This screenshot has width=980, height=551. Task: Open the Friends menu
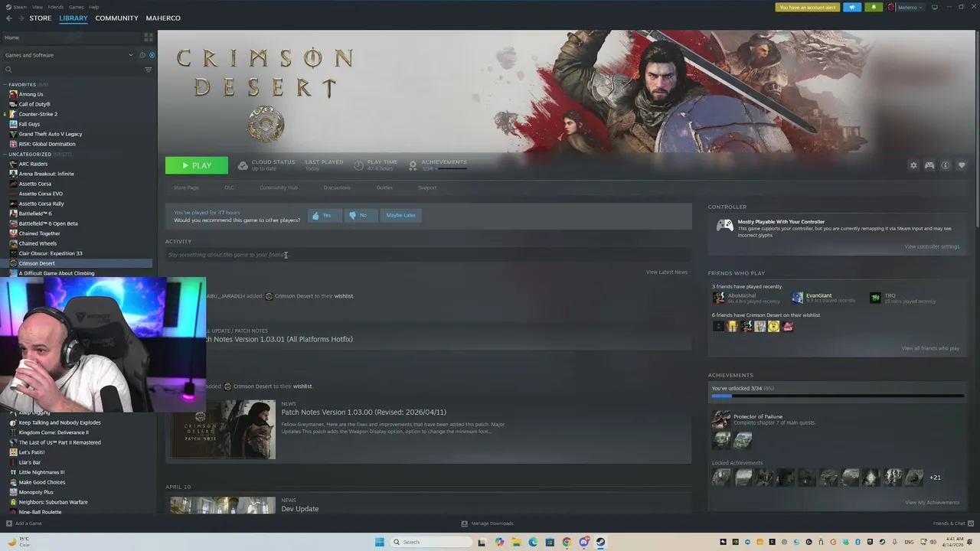coord(56,7)
